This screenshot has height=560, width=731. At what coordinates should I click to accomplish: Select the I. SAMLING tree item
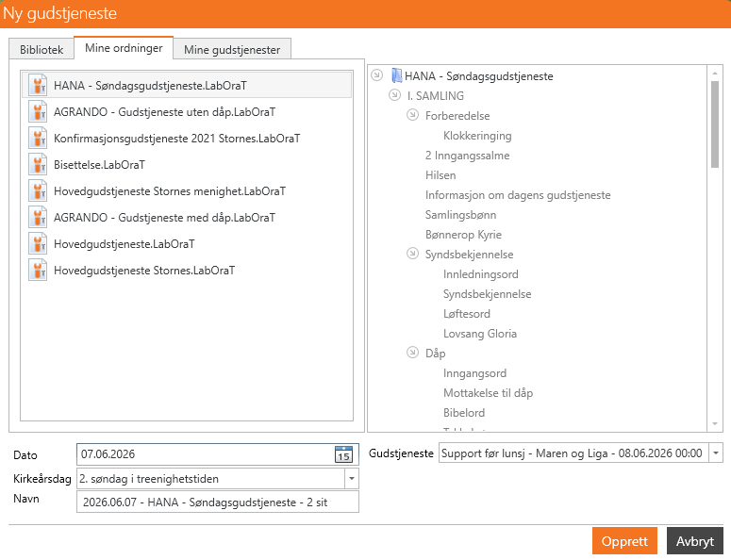(435, 95)
